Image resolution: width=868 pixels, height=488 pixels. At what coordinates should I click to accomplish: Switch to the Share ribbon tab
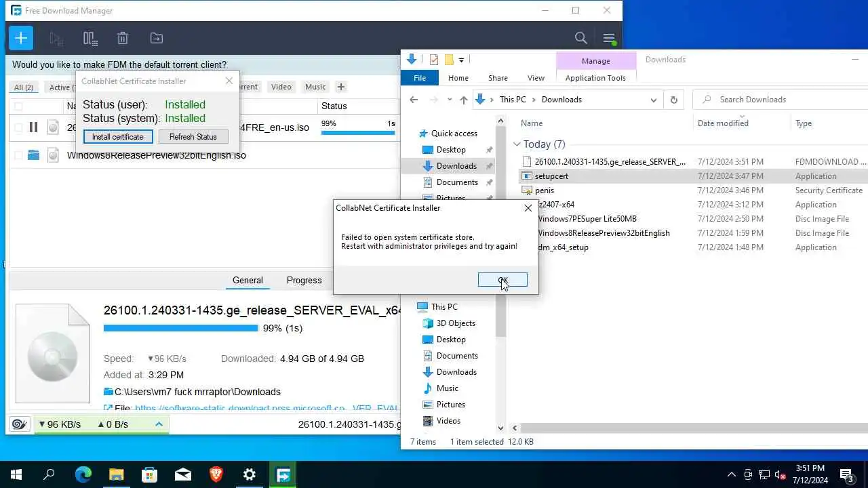[x=498, y=78]
